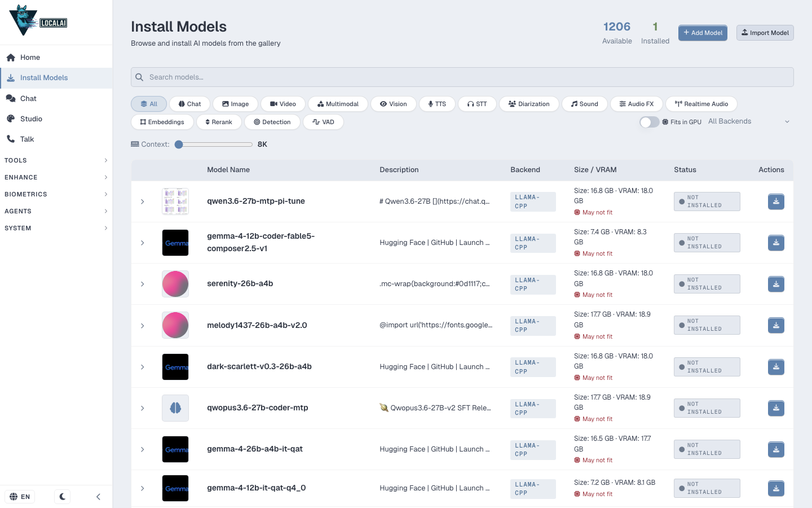812x508 pixels.
Task: Filter models by Sound
Action: pos(584,104)
